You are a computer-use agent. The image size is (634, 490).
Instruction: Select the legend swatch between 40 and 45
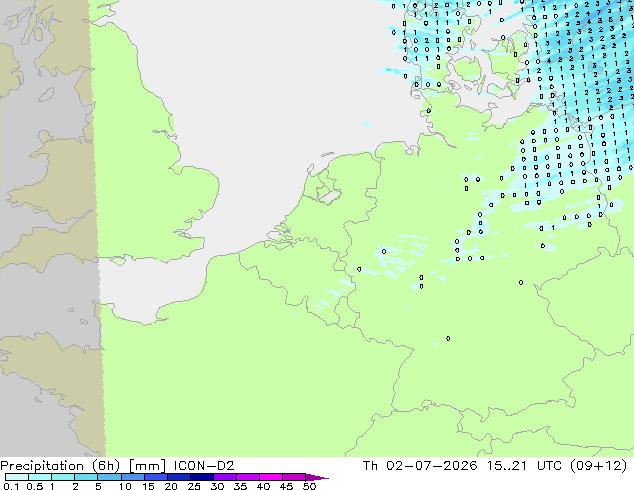[x=271, y=477]
